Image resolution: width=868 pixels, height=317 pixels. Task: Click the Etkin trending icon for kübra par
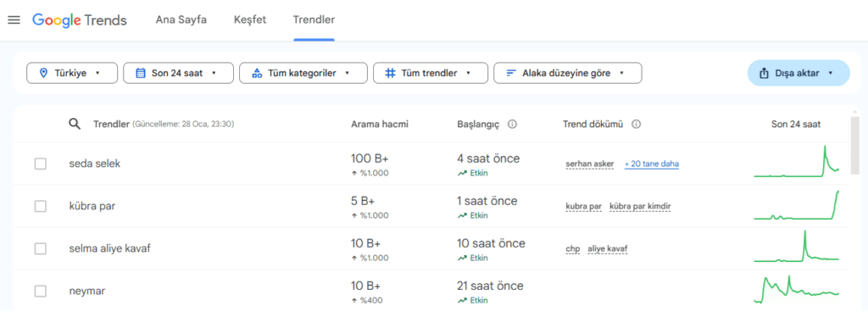click(462, 216)
